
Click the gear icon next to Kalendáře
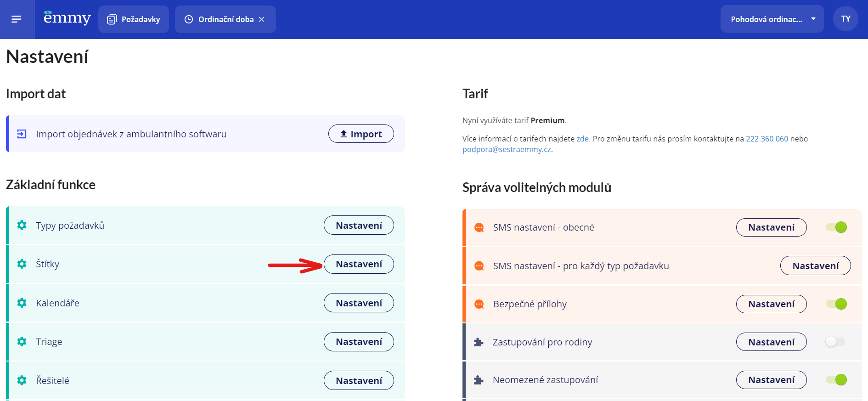pos(22,303)
